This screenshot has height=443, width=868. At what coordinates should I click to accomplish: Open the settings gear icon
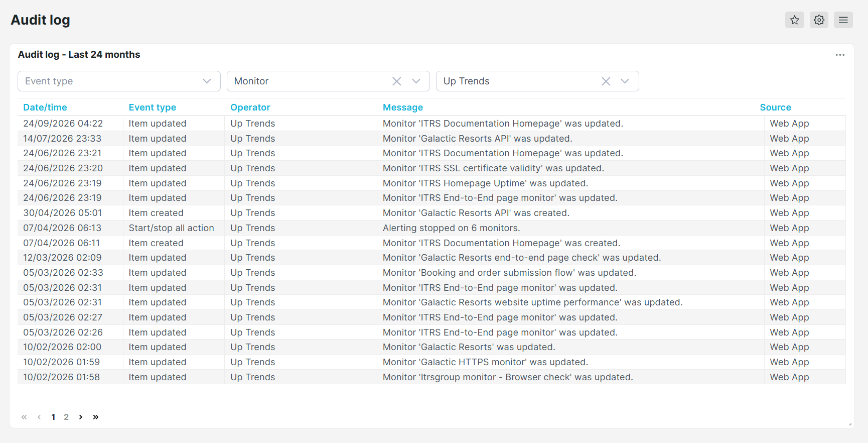[x=819, y=20]
